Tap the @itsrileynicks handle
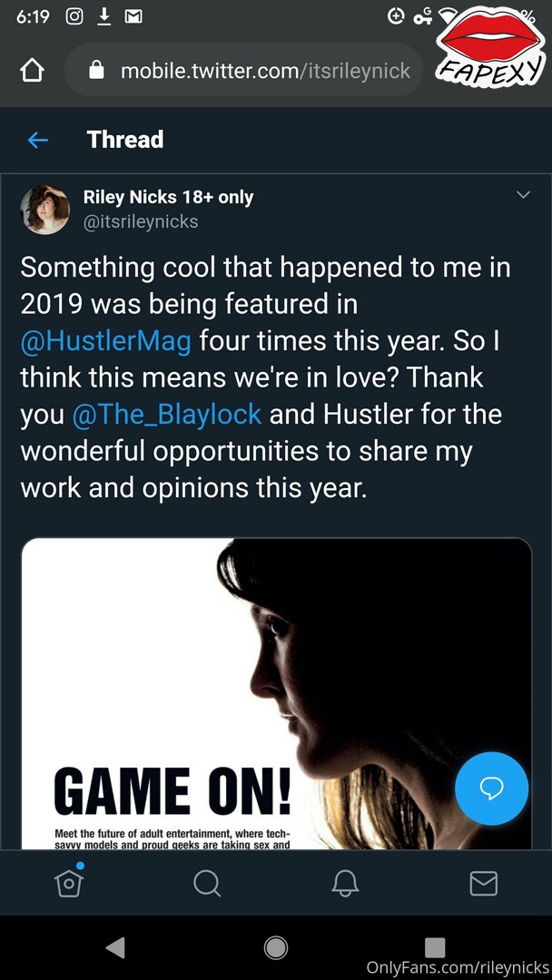This screenshot has height=980, width=552. [141, 222]
